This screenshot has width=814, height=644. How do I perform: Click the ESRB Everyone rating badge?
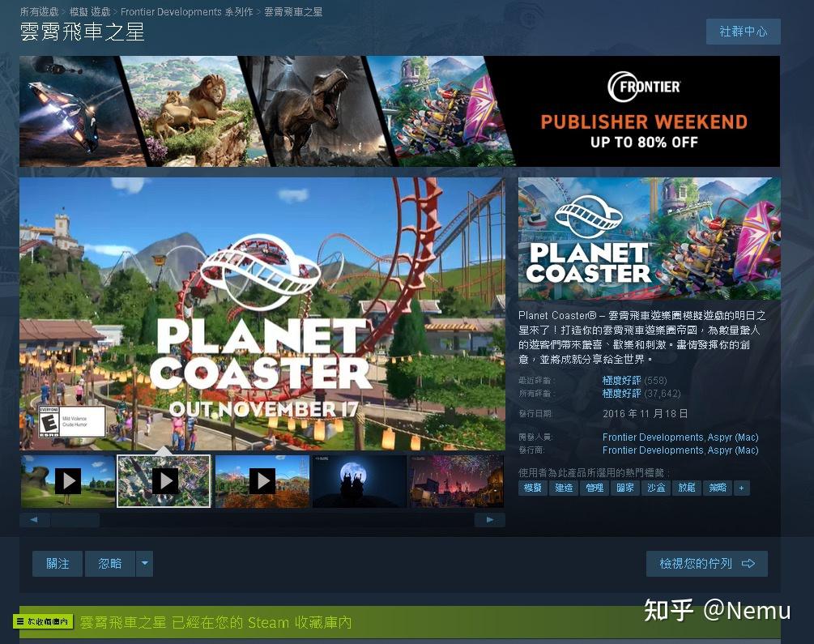[x=72, y=421]
